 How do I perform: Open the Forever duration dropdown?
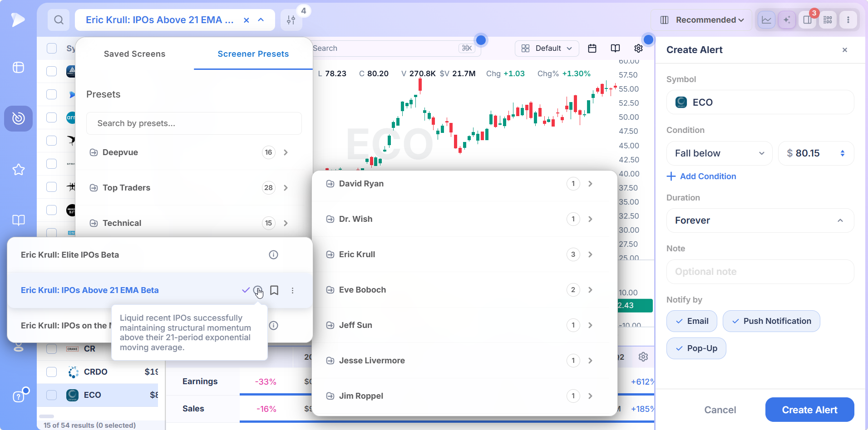(x=760, y=220)
